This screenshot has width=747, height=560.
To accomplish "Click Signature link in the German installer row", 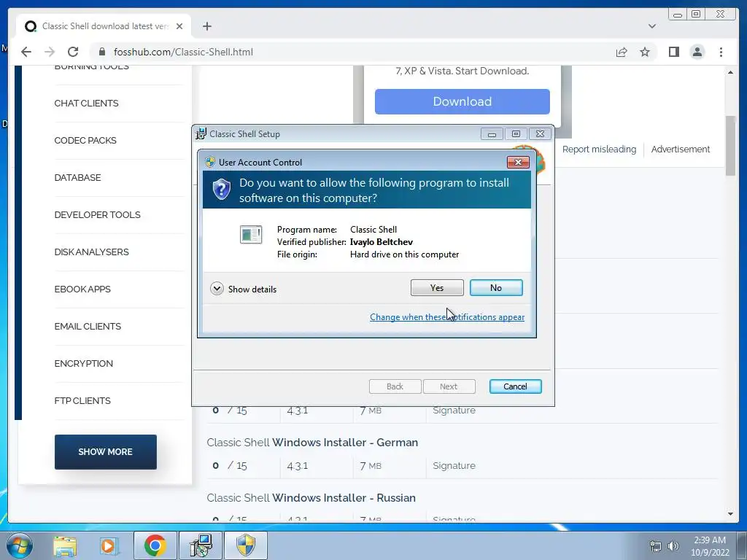I will [454, 466].
